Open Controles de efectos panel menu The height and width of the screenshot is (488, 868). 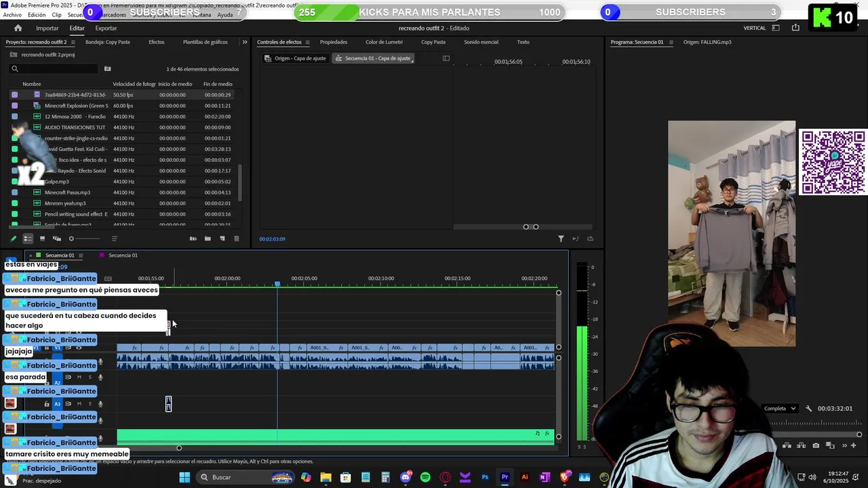307,42
